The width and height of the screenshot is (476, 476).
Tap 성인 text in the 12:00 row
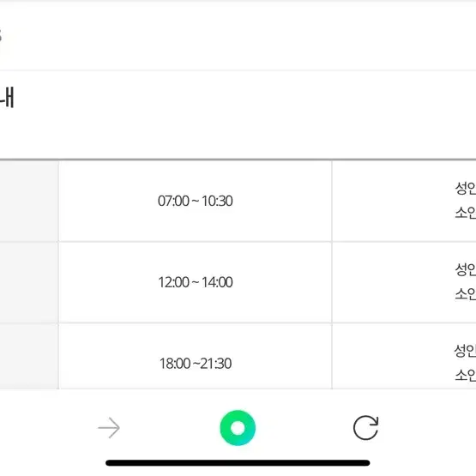click(466, 269)
